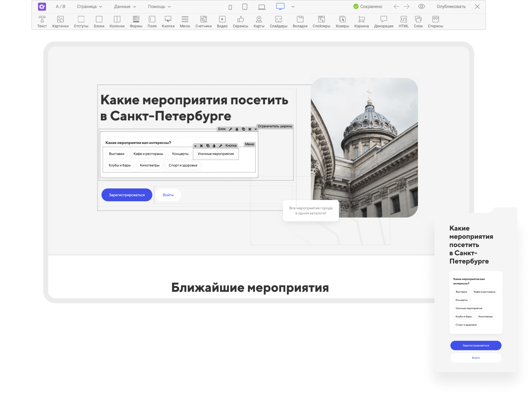Image resolution: width=532 pixels, height=411 pixels.
Task: Duplicate the Кнопка element with copy icon
Action: tap(208, 146)
